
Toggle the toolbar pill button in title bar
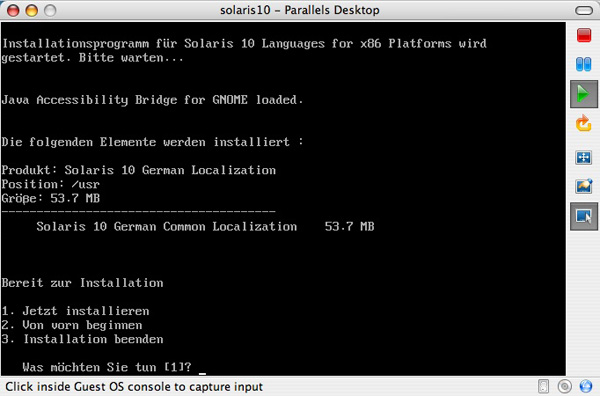point(584,10)
